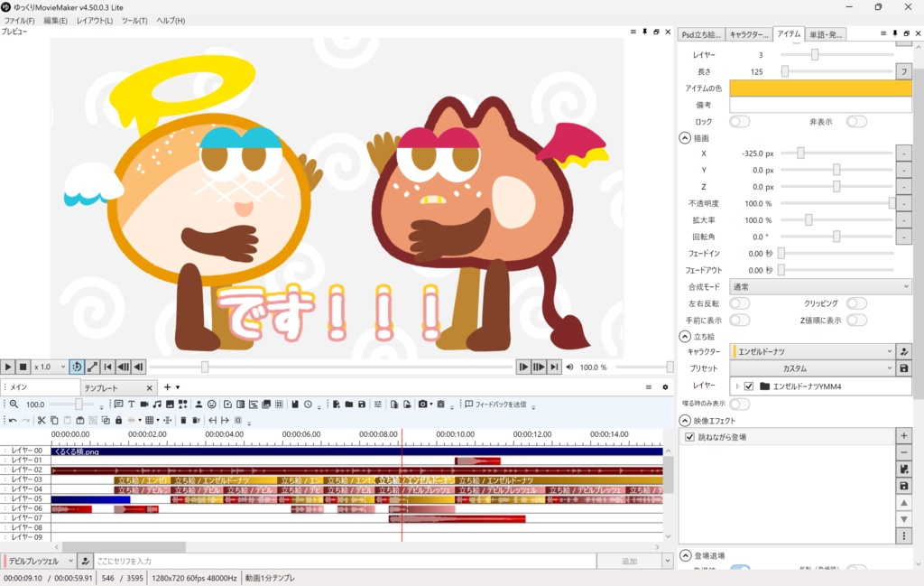Screen dimensions: 924x586
Task: Copy the selected timeline item
Action: pyautogui.click(x=54, y=421)
